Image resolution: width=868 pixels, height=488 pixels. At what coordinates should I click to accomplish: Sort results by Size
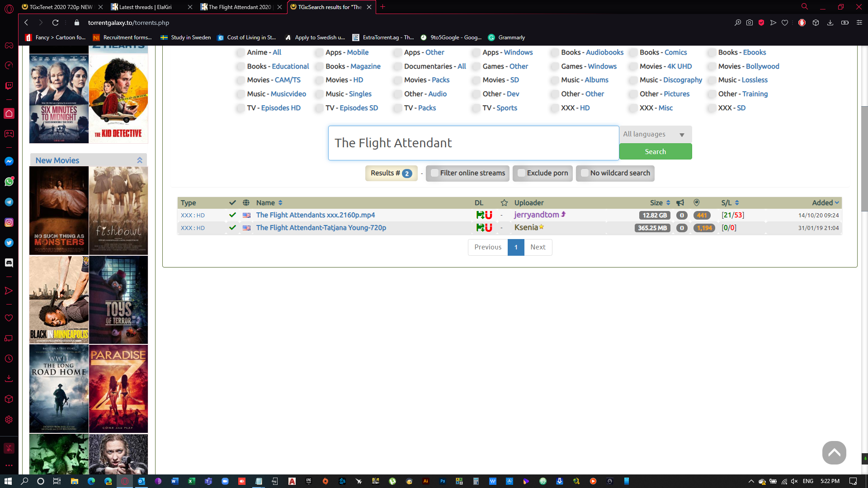coord(660,203)
